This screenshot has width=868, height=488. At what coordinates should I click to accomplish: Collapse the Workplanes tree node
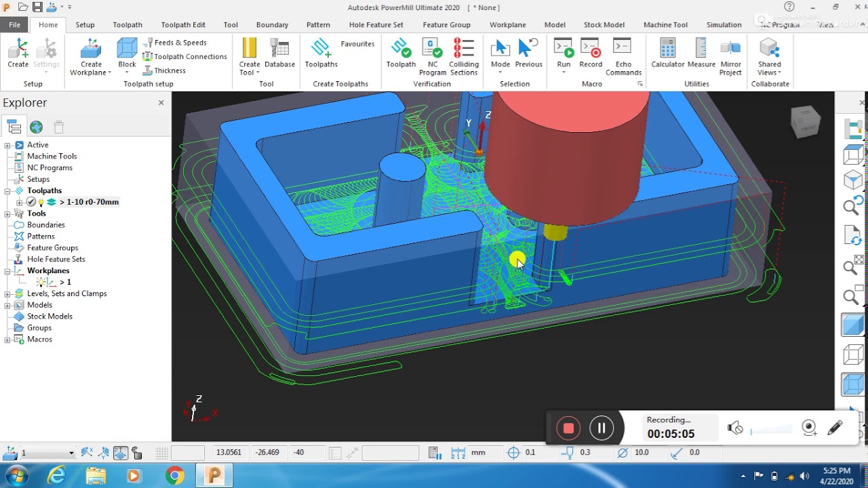(7, 271)
